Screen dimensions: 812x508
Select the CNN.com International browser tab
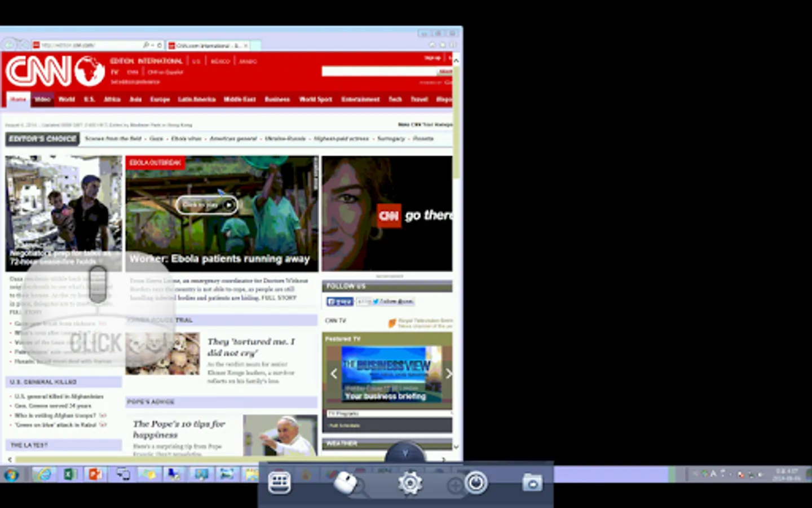tap(209, 45)
